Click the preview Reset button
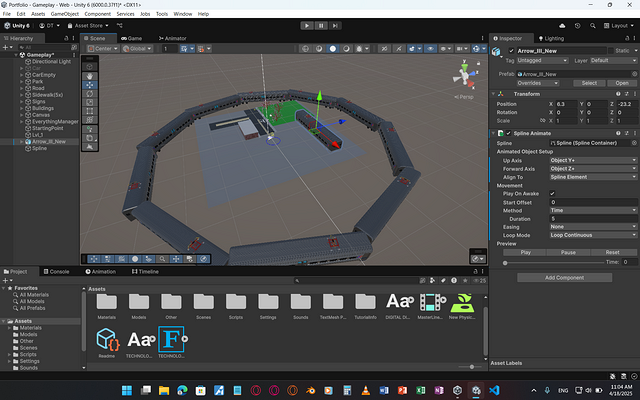The height and width of the screenshot is (400, 640). (x=612, y=252)
